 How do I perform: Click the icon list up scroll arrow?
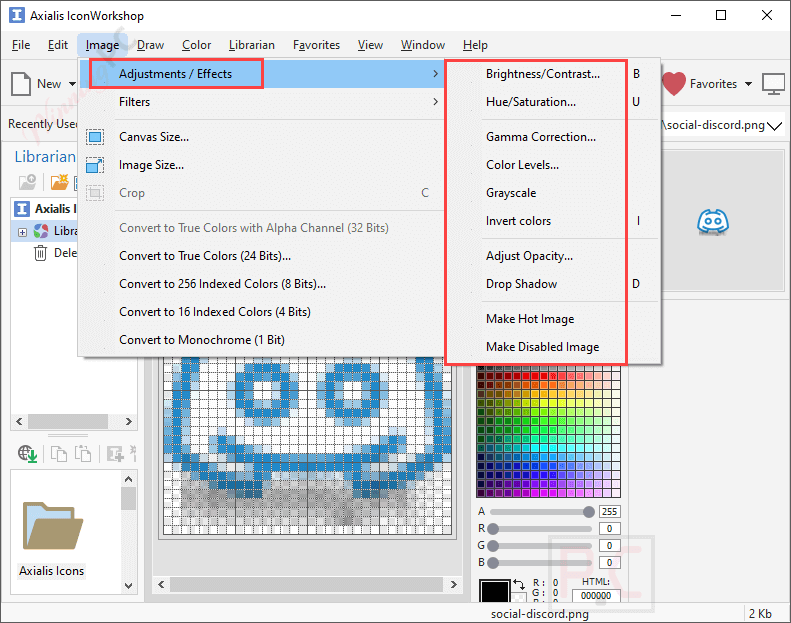[129, 479]
